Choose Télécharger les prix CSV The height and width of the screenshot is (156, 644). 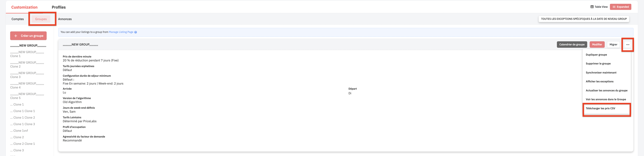600,108
